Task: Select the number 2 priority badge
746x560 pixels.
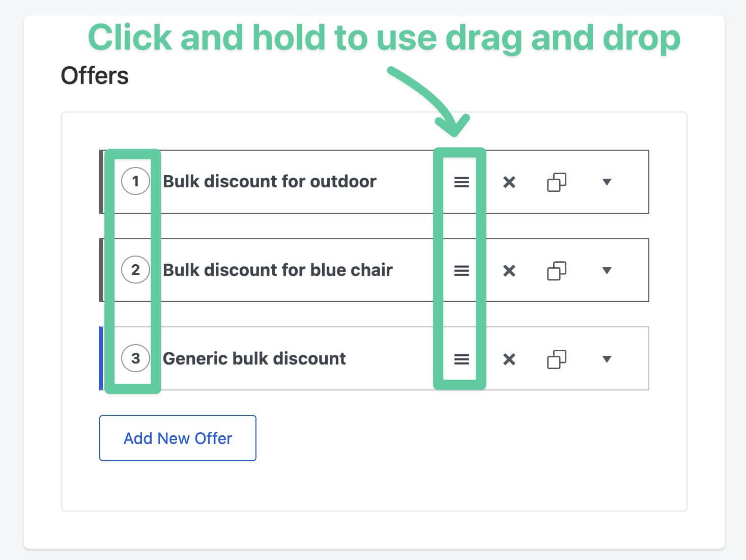Action: (135, 270)
